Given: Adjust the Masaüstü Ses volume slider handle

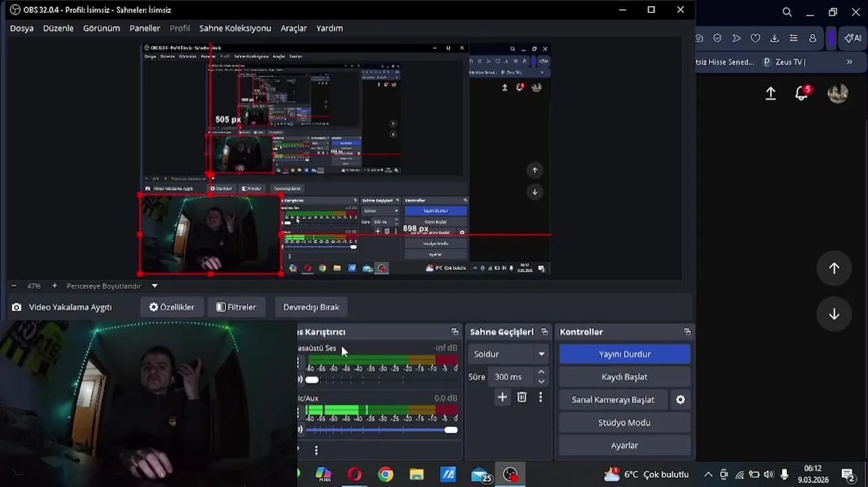Looking at the screenshot, I should click(x=312, y=379).
